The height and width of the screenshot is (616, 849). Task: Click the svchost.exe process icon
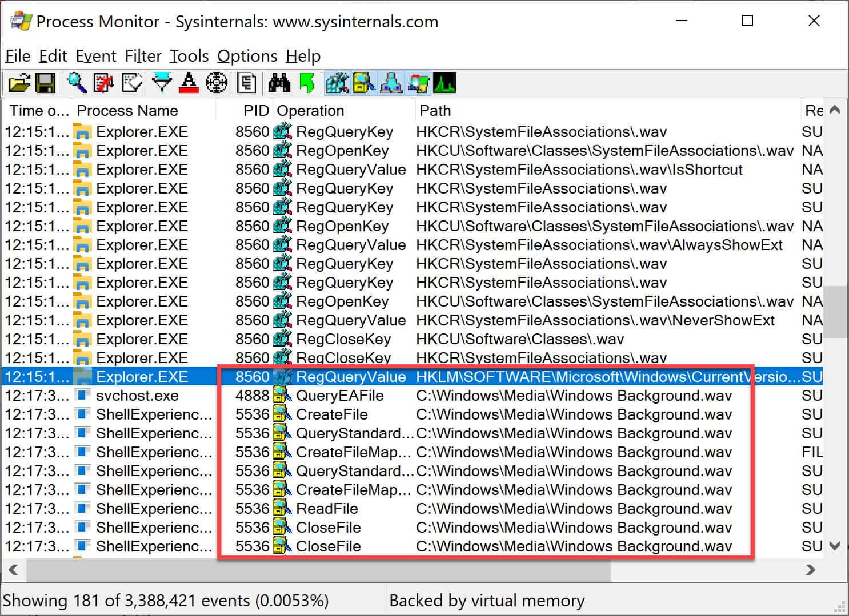83,396
